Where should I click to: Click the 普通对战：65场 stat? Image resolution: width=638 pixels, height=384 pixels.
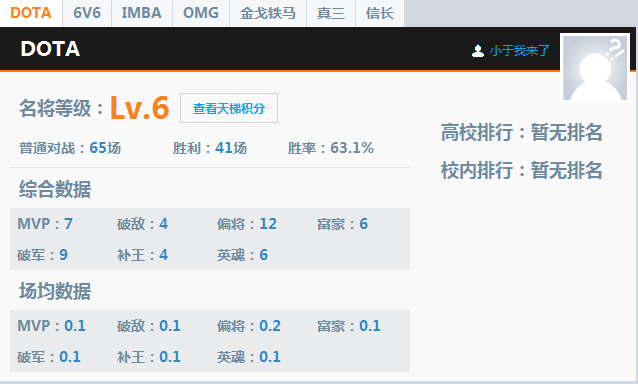(x=70, y=148)
